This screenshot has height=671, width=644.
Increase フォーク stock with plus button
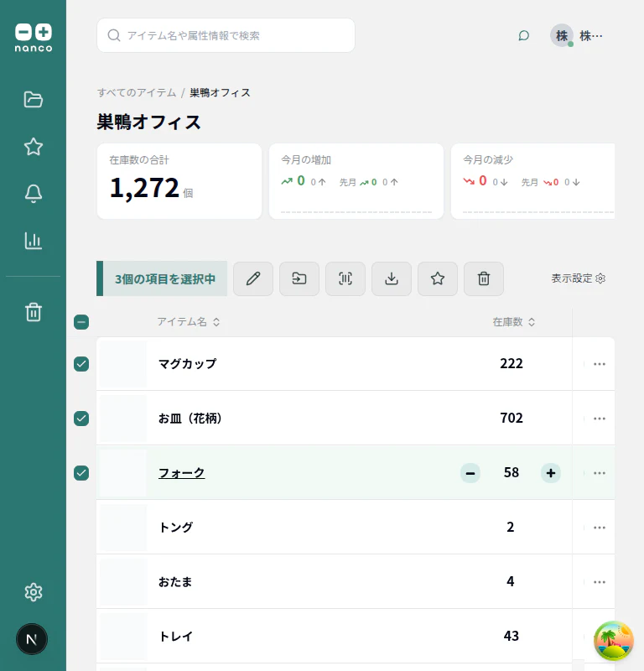551,473
